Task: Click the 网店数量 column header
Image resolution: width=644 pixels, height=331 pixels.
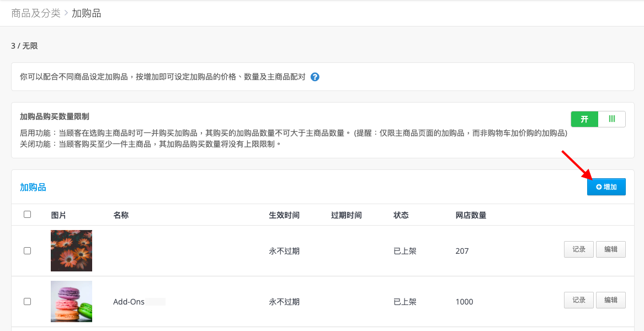Action: tap(471, 215)
